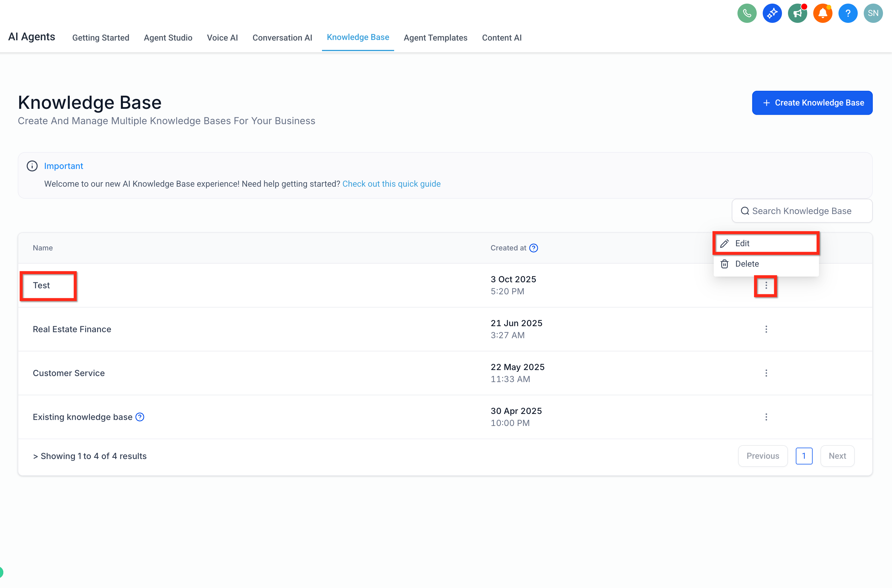Open the three-dot menu for Real Estate Finance
This screenshot has width=892, height=588.
click(766, 329)
